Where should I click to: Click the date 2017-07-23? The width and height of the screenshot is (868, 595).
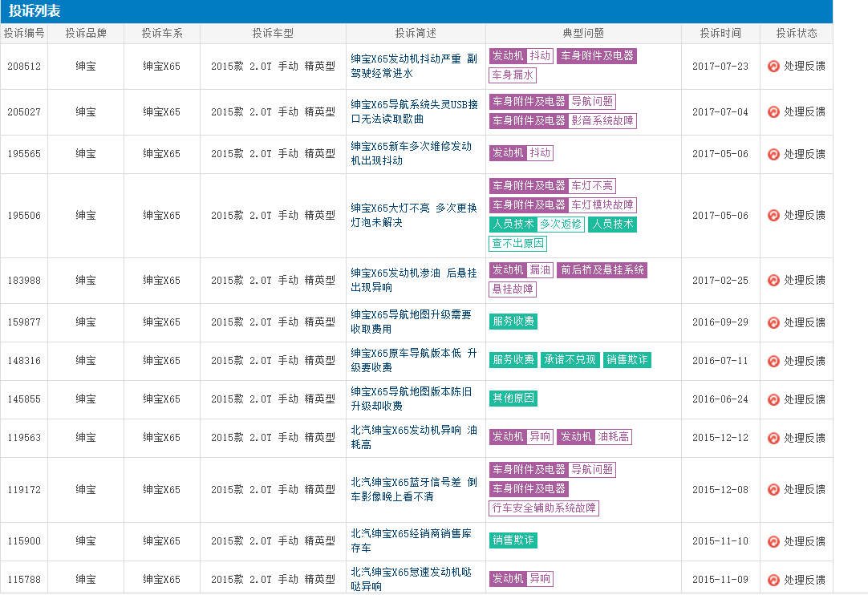click(720, 67)
